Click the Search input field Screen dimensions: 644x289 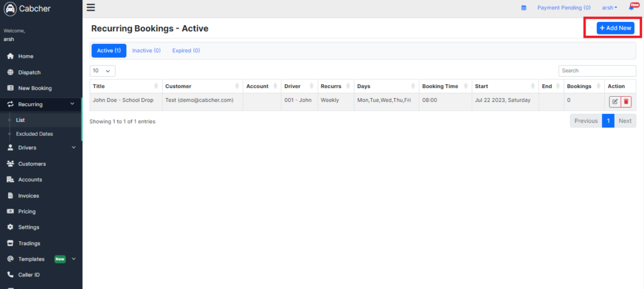pyautogui.click(x=597, y=70)
